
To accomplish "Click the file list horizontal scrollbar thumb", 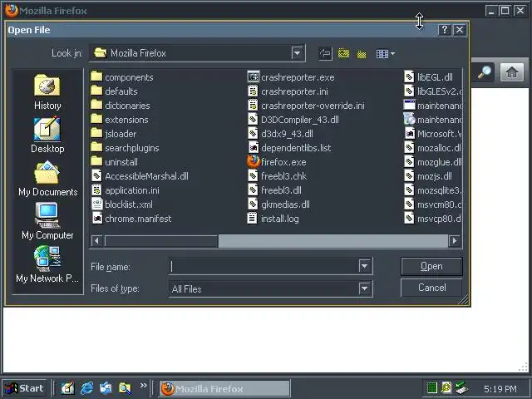I will click(x=161, y=241).
